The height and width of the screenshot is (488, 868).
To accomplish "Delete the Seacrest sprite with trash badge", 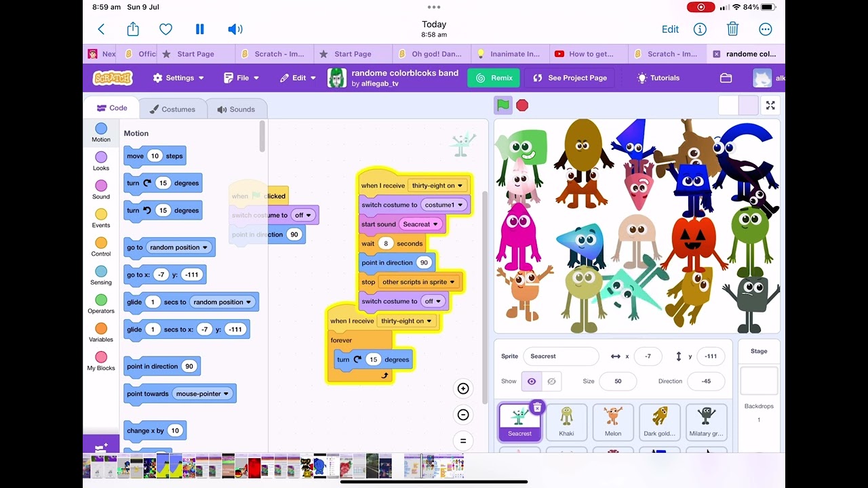I will (x=537, y=407).
